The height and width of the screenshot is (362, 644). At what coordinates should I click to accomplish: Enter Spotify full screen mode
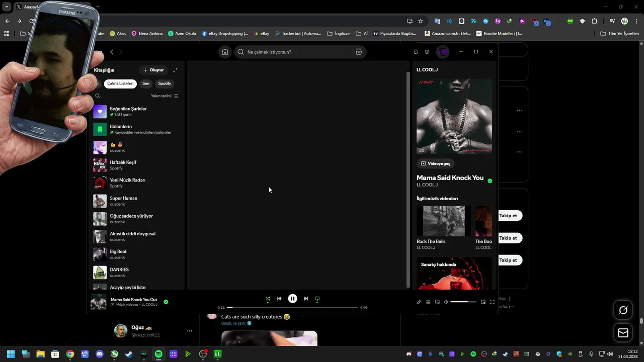[x=492, y=302]
